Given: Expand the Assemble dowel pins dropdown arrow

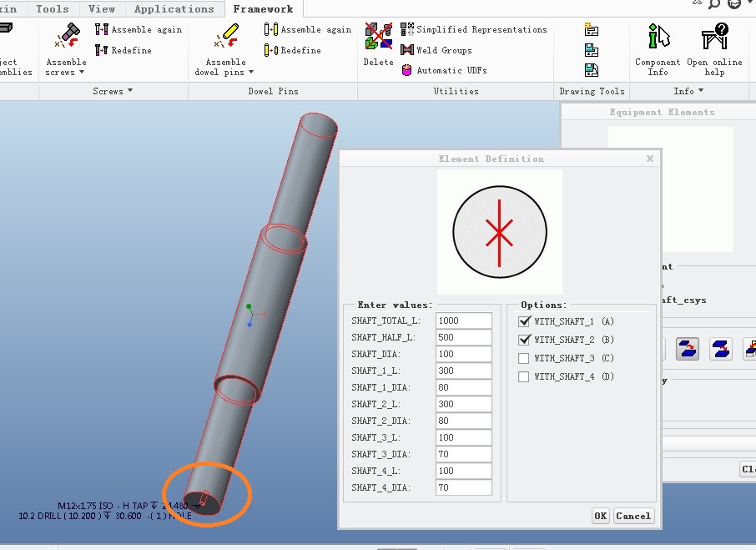Looking at the screenshot, I should pyautogui.click(x=250, y=73).
